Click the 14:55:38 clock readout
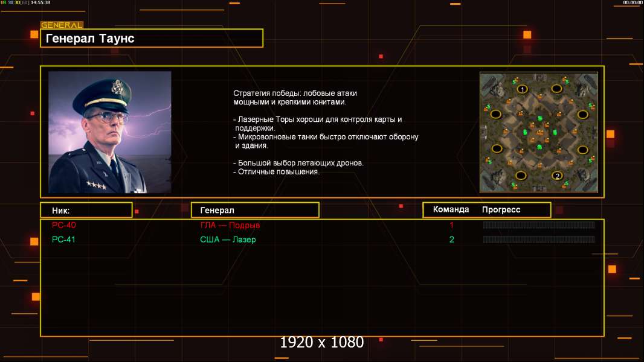 [40, 2]
